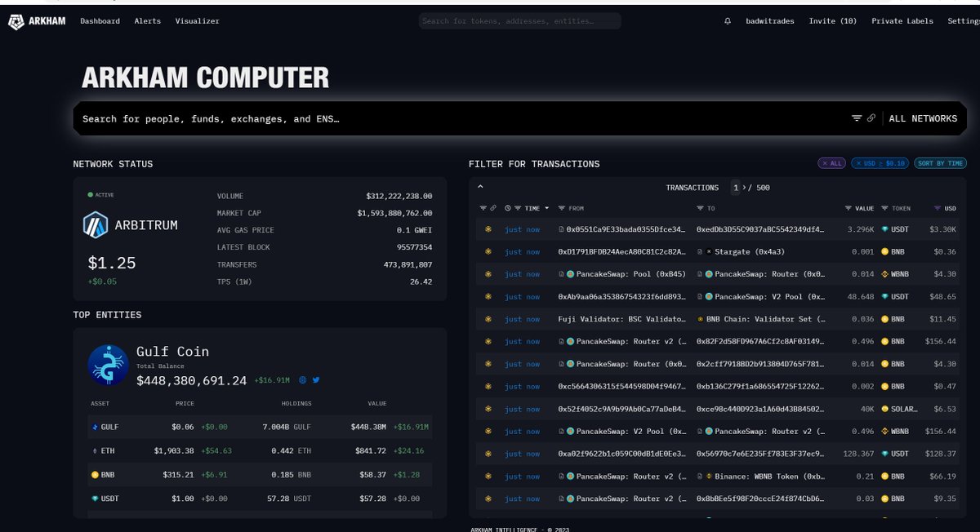Click the BNB asset icon in holdings
The height and width of the screenshot is (532, 980).
[93, 474]
